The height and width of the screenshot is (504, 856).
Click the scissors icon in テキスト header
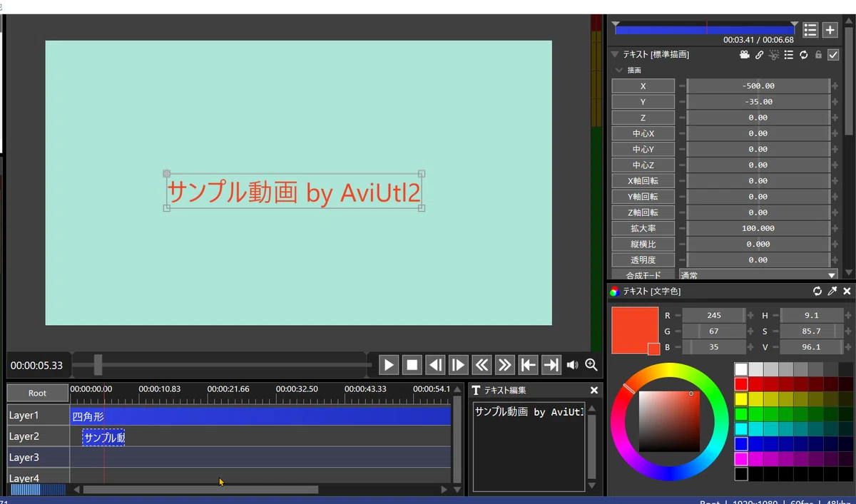click(x=774, y=55)
